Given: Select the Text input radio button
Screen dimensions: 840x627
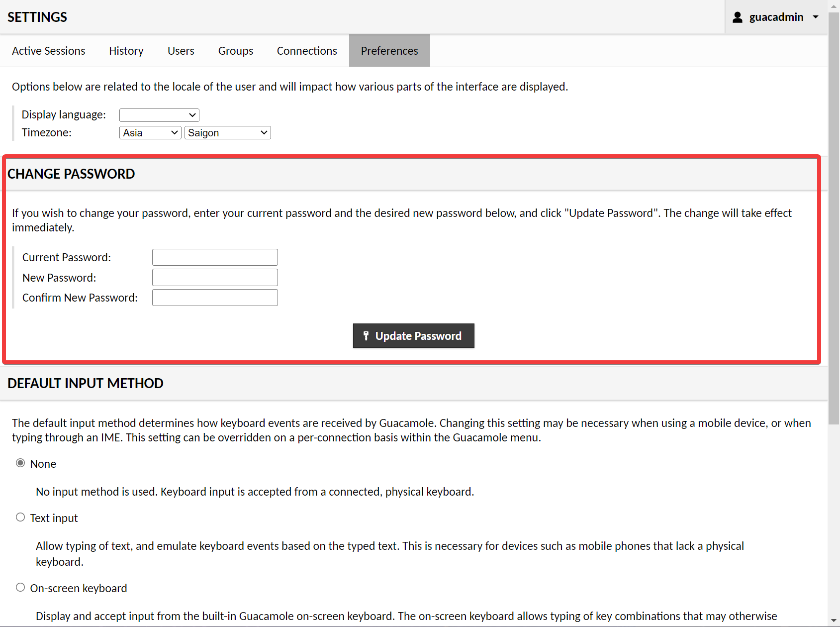Looking at the screenshot, I should 20,518.
